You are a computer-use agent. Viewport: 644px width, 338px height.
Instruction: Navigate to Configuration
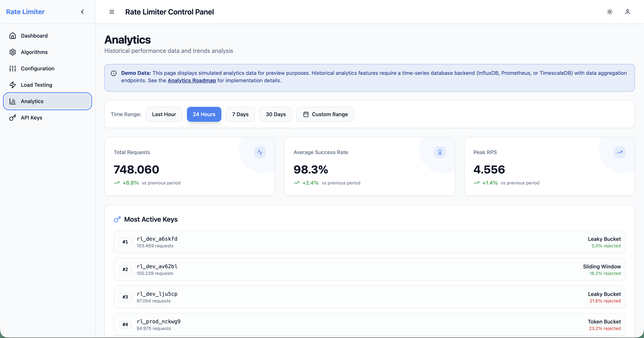tap(48, 68)
